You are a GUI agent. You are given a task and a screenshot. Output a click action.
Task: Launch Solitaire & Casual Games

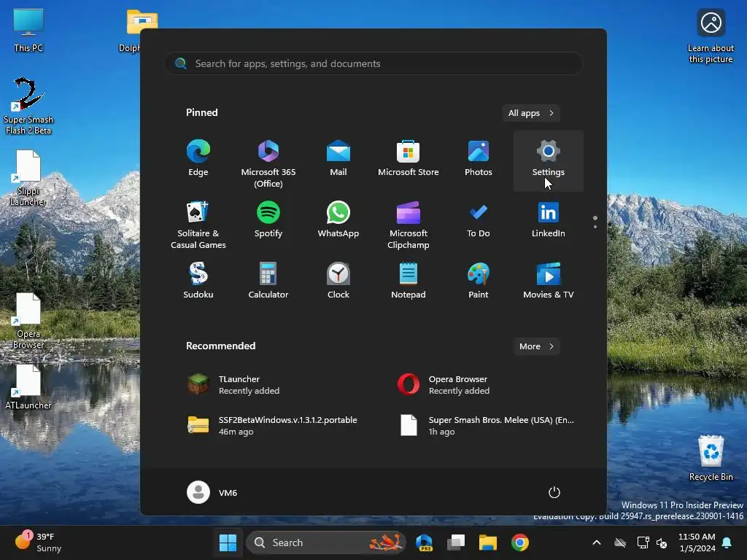[198, 224]
